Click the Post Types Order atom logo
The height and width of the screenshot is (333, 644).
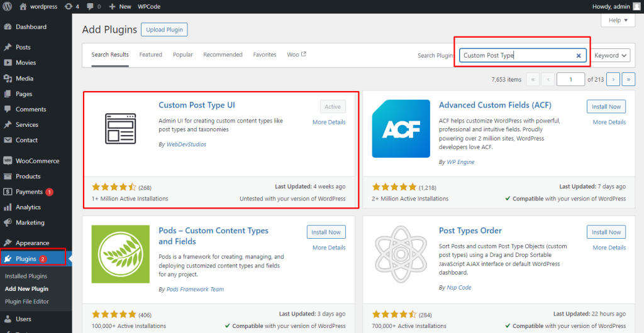pyautogui.click(x=401, y=254)
